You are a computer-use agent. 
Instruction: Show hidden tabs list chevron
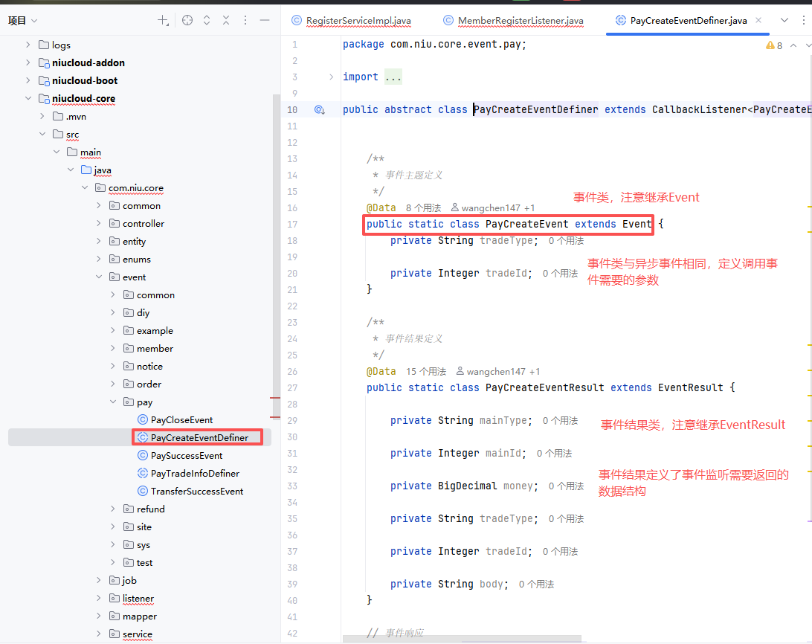(784, 21)
